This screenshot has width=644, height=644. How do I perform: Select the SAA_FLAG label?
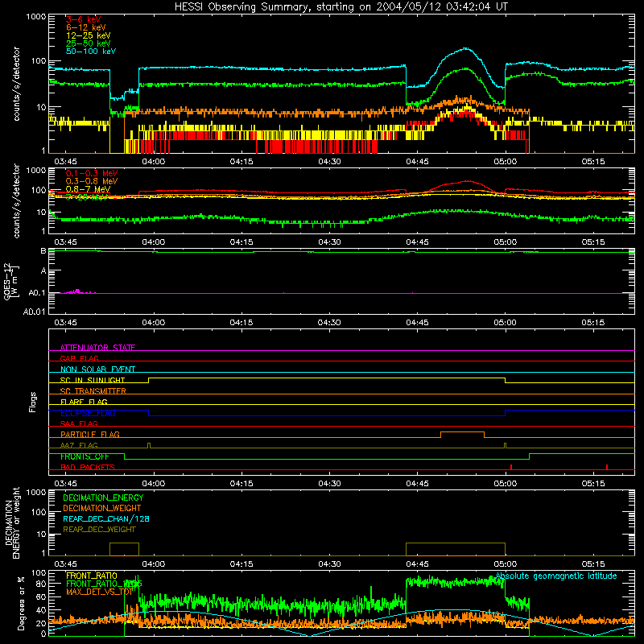tap(79, 423)
